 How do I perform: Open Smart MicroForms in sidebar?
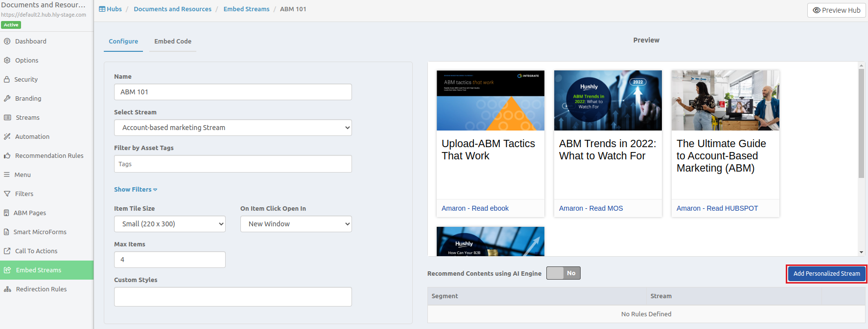tap(47, 232)
